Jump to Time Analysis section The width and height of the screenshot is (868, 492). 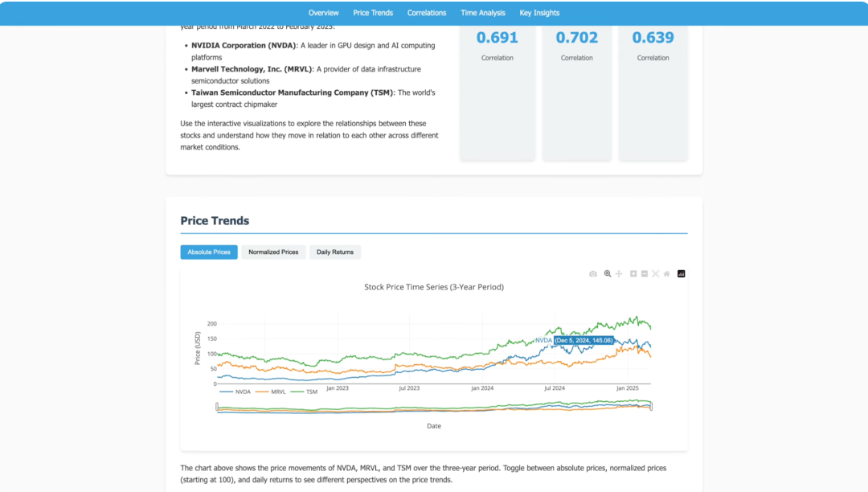483,13
